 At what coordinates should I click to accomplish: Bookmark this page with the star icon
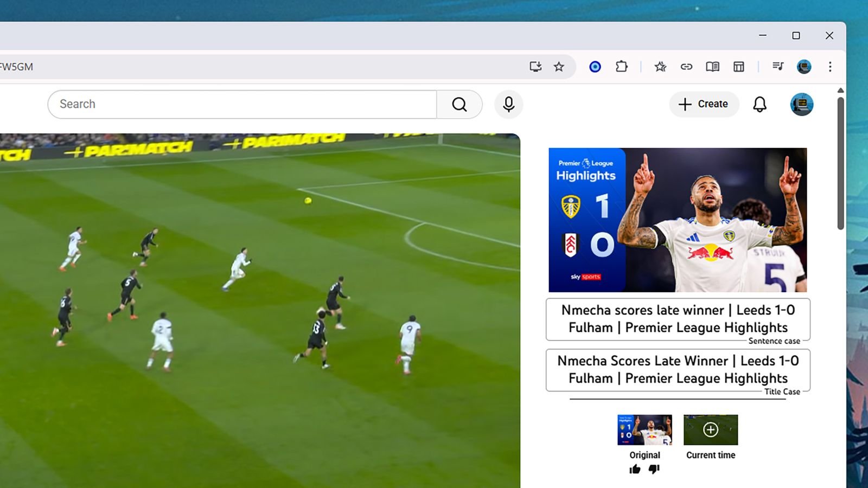coord(559,67)
